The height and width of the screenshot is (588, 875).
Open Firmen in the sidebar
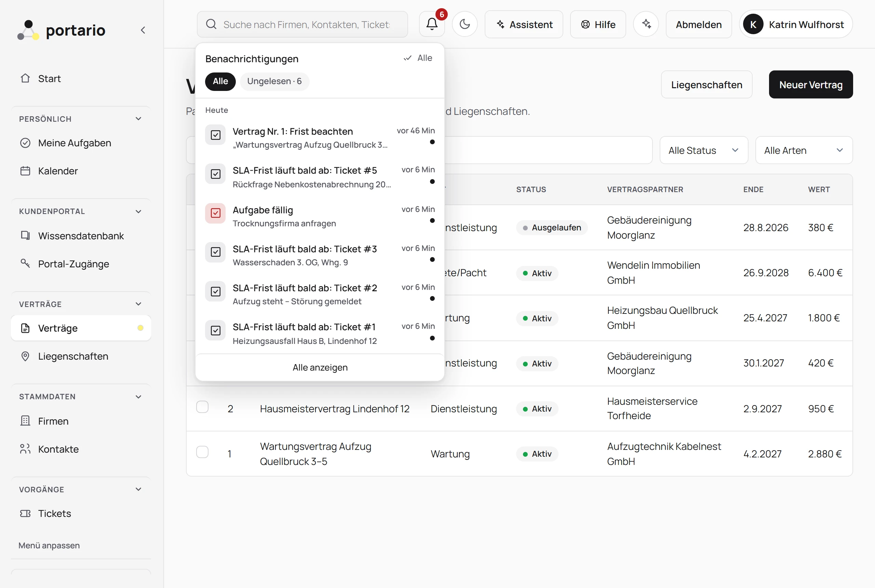(x=81, y=421)
